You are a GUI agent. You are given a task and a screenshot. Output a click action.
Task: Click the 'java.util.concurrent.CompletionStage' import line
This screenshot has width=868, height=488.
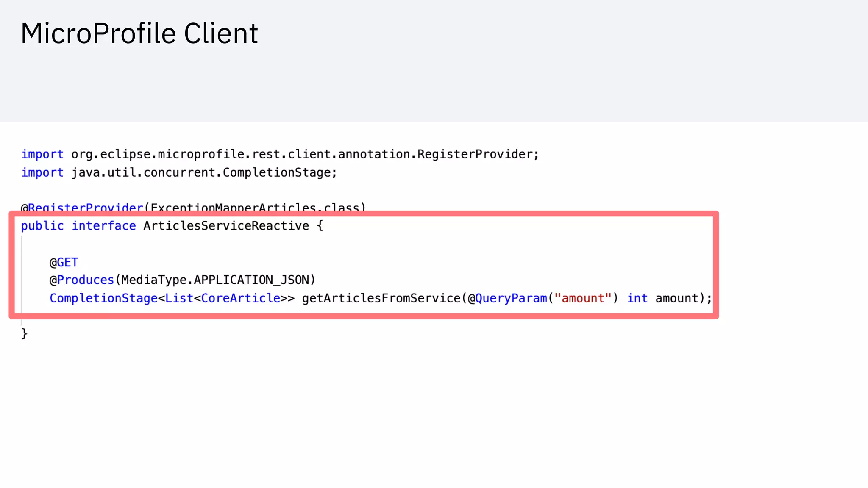pos(179,172)
